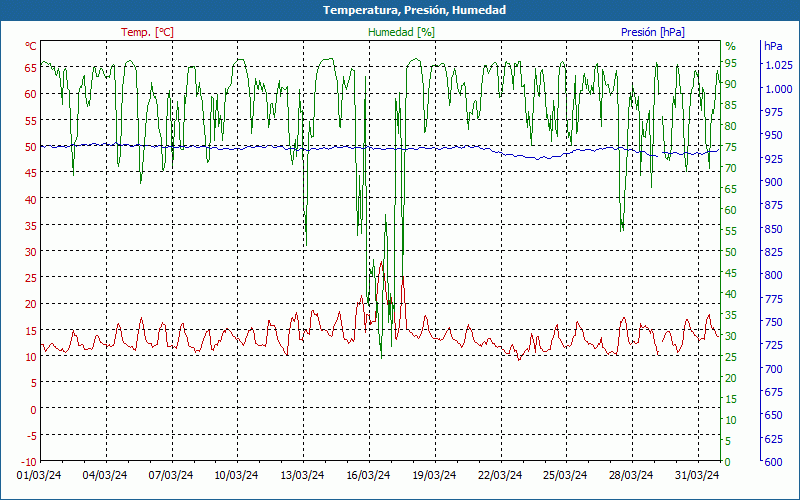This screenshot has width=800, height=500.
Task: Click the '16/03/24' date axis label
Action: tap(368, 475)
